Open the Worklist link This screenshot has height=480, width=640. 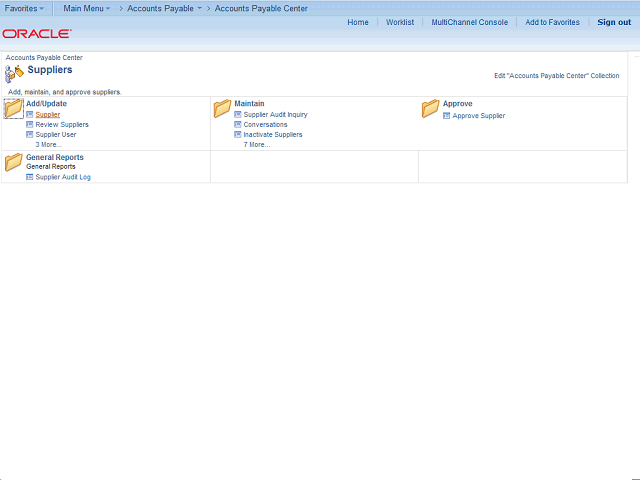400,22
